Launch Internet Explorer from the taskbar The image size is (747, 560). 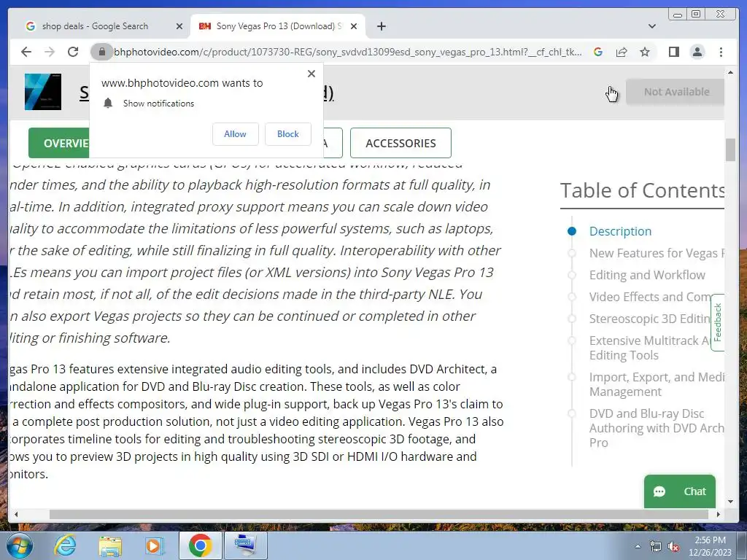[65, 545]
